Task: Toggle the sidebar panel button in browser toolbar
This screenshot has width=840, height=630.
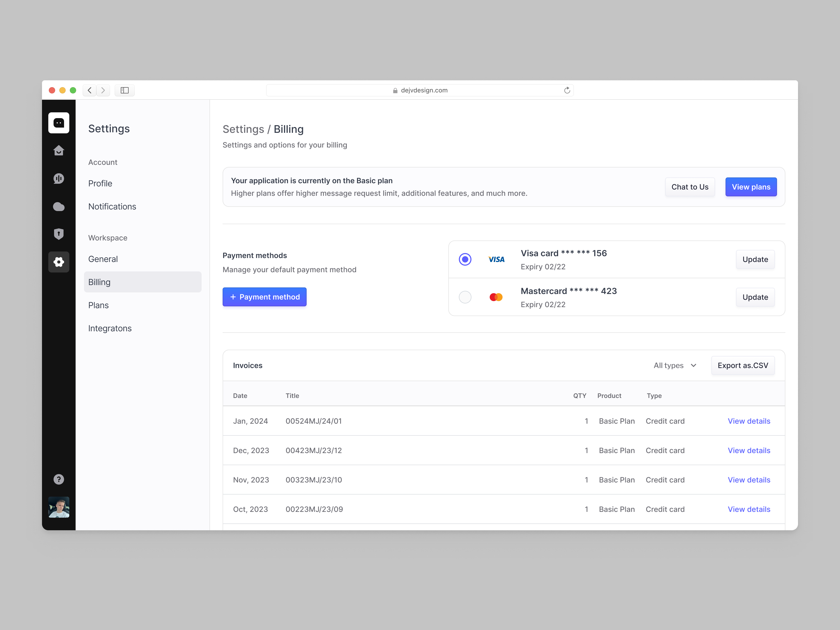Action: click(124, 90)
